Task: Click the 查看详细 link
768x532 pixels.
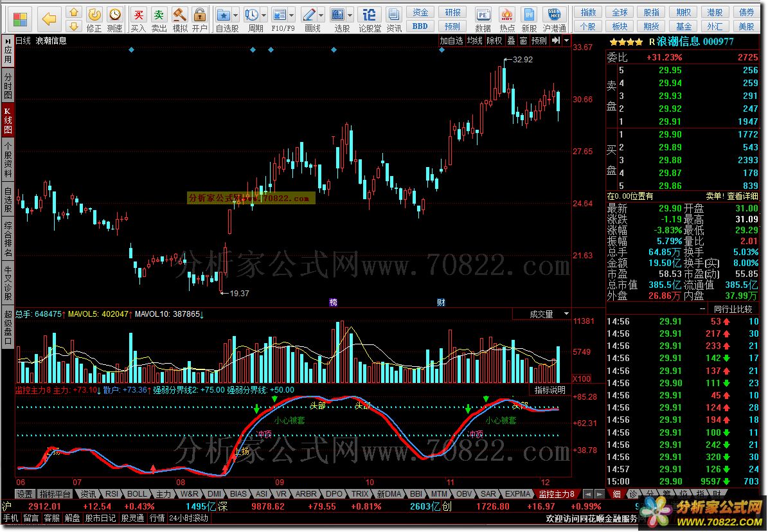Action: click(x=742, y=196)
